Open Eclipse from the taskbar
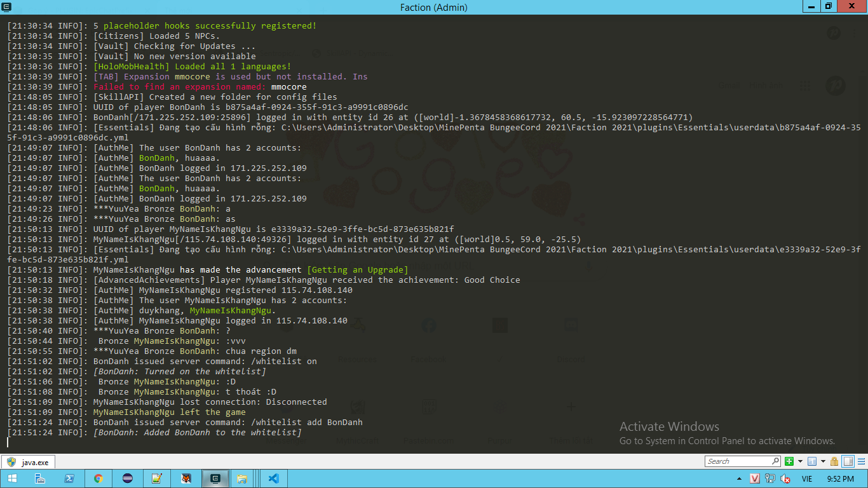868x488 pixels. (127, 478)
